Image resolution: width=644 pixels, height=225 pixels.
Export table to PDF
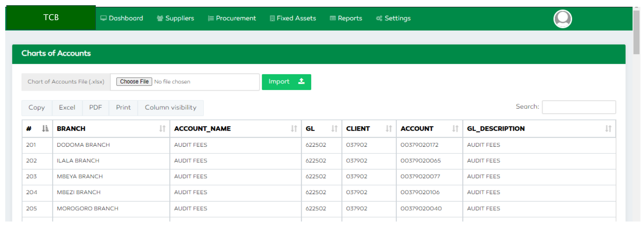tap(95, 107)
